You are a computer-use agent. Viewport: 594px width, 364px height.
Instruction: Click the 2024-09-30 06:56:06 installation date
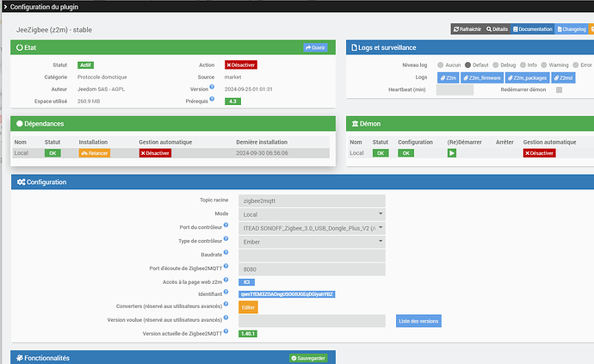263,153
